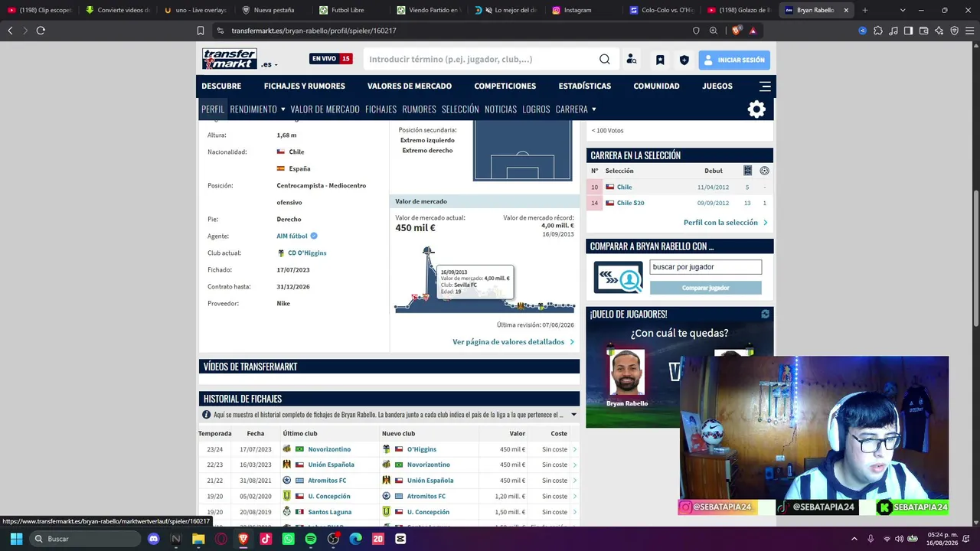Show hidden system tray icons chevron
980x551 pixels.
pos(854,539)
